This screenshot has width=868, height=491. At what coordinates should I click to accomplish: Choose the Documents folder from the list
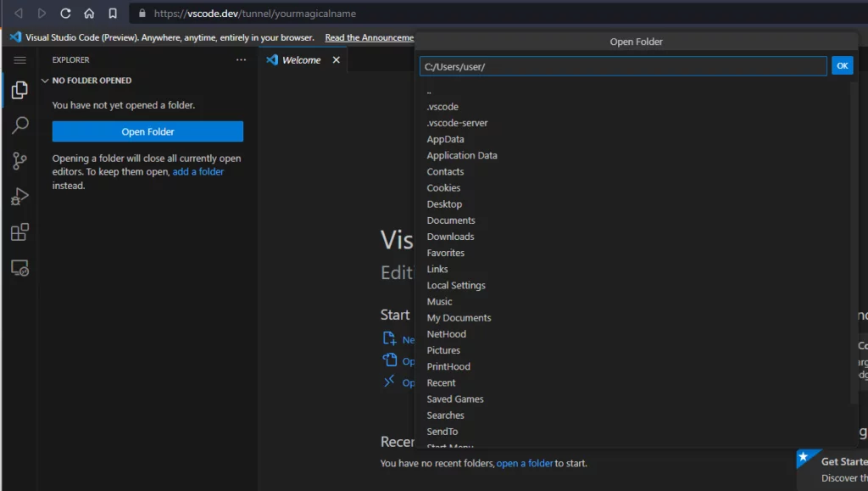pyautogui.click(x=451, y=220)
